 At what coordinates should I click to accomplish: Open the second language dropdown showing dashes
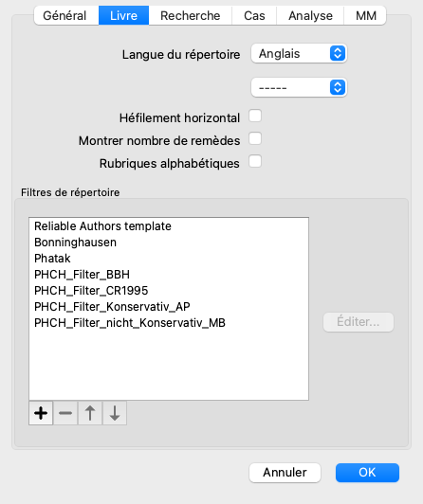pos(299,87)
